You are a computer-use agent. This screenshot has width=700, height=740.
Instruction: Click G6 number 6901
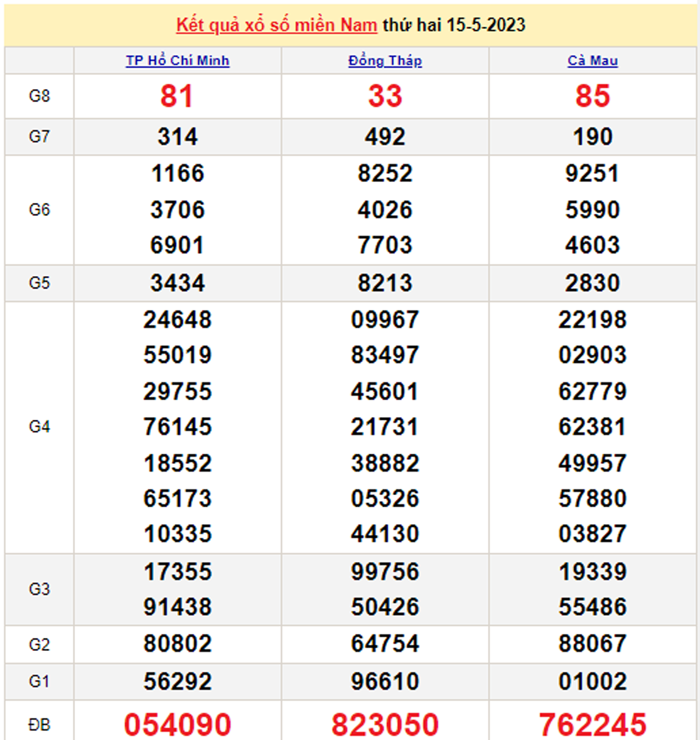pos(177,245)
